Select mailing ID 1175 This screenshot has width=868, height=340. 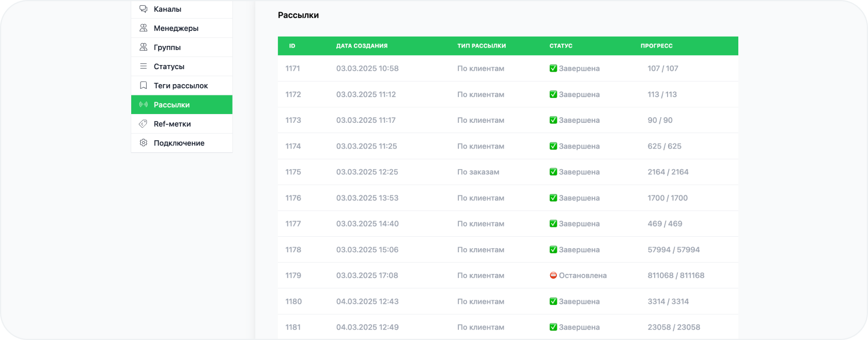[293, 172]
